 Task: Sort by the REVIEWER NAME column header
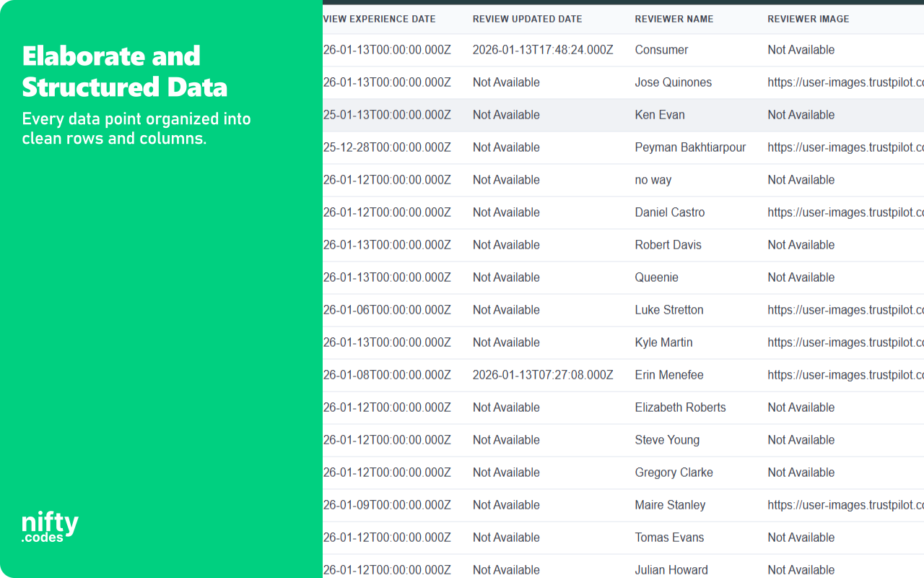tap(674, 19)
